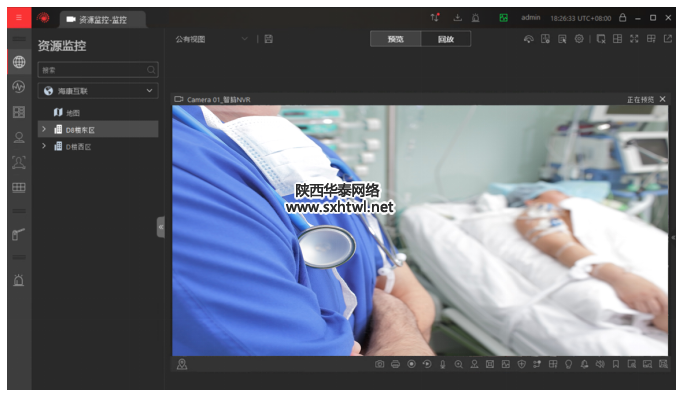The image size is (681, 396).
Task: Toggle full screen display icon
Action: [634, 39]
